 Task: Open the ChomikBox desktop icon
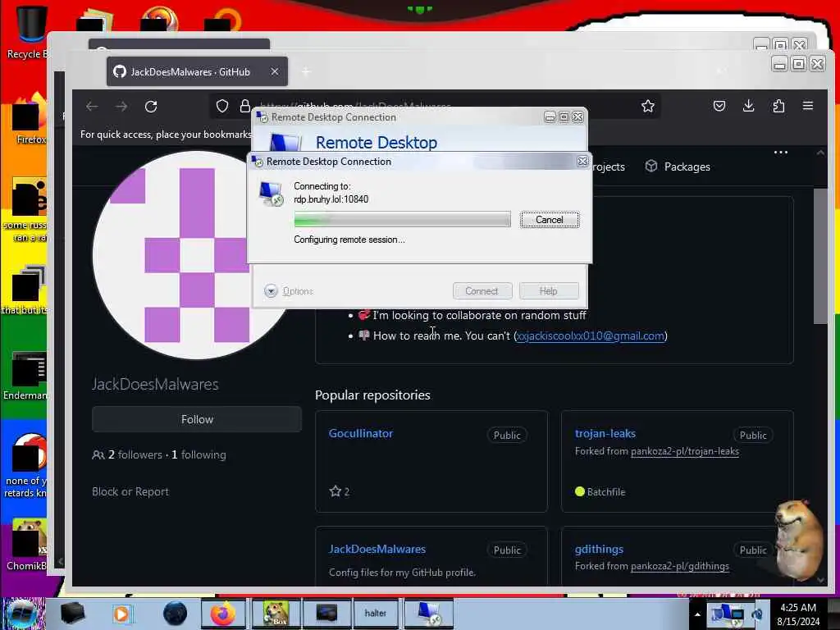click(27, 545)
